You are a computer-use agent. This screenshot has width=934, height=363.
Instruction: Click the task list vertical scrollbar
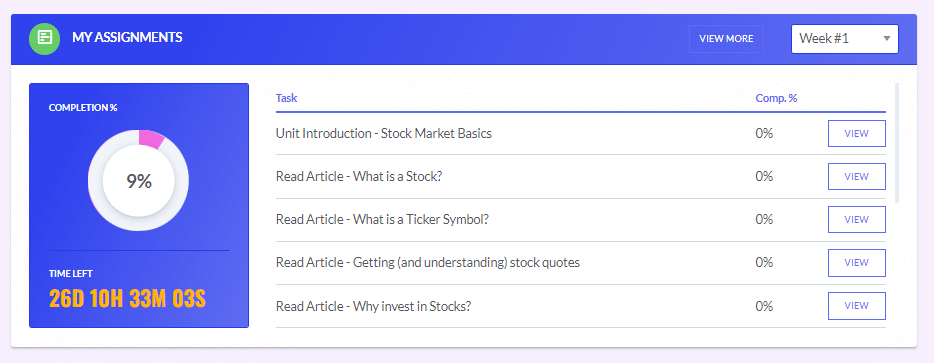(x=897, y=143)
